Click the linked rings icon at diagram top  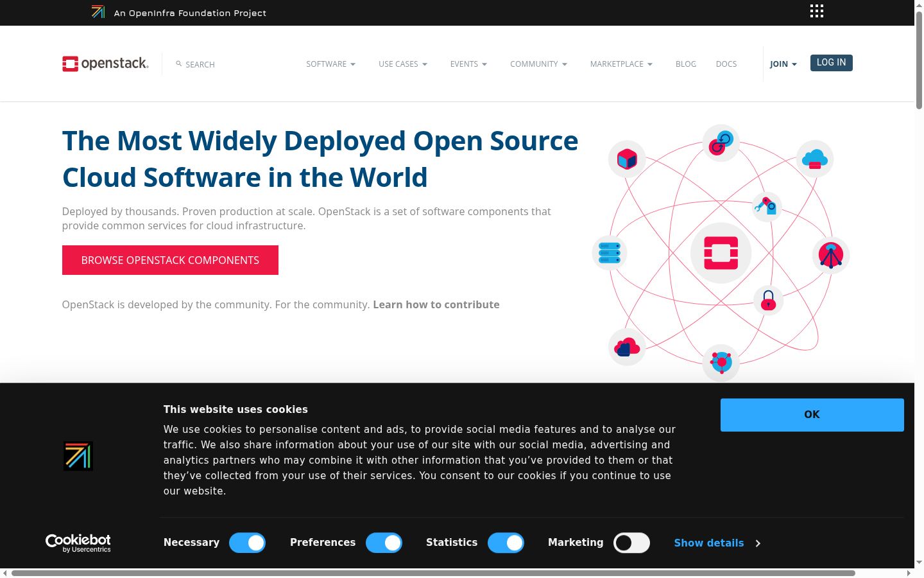click(x=721, y=143)
